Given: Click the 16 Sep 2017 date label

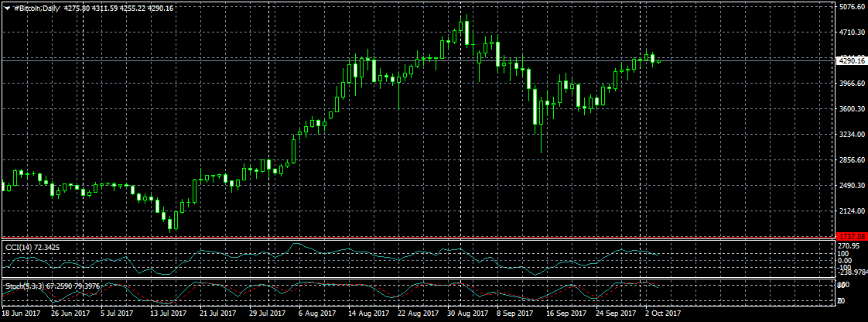Looking at the screenshot, I should [x=565, y=314].
